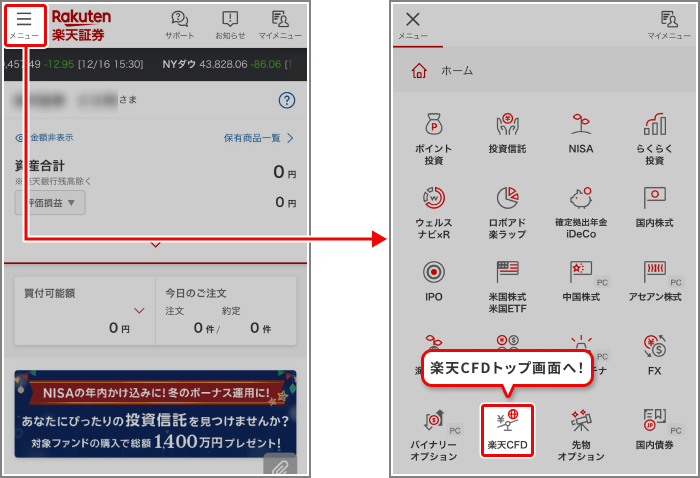
Task: Open US Stocks and US ETF (米国株式)
Action: (507, 287)
